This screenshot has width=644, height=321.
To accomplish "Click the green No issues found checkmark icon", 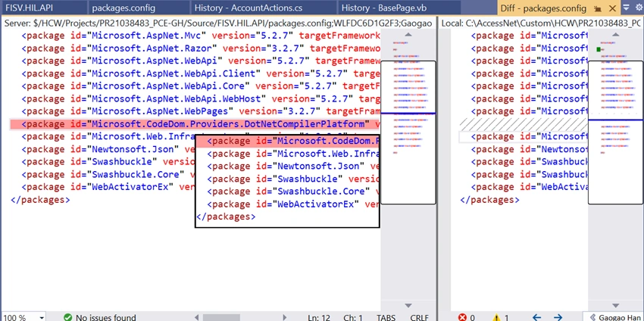I will click(x=67, y=317).
